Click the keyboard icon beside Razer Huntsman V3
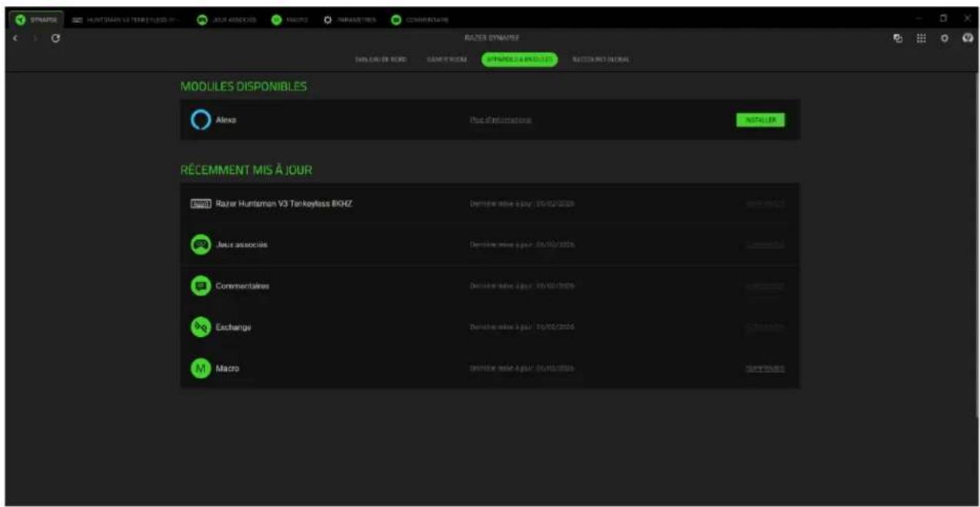 click(199, 204)
